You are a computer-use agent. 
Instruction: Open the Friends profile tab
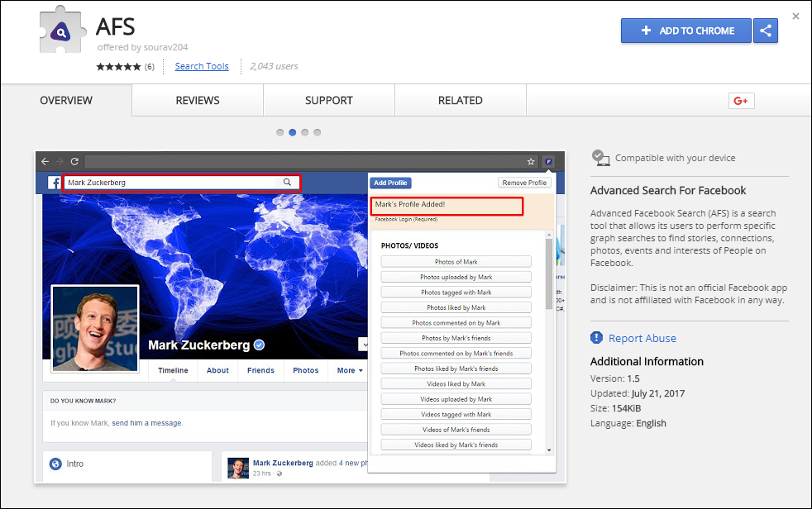[260, 370]
